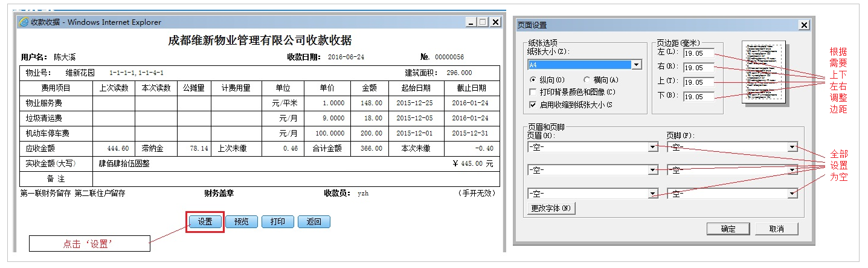Click the 左 margin input field
The height and width of the screenshot is (268, 868).
click(698, 53)
